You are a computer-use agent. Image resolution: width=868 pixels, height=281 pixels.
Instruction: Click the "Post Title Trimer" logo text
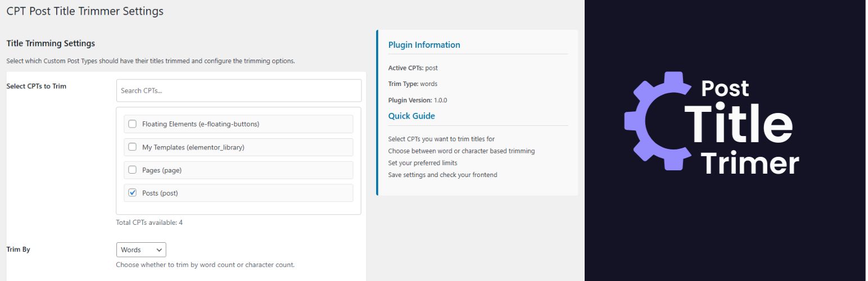coord(742,126)
